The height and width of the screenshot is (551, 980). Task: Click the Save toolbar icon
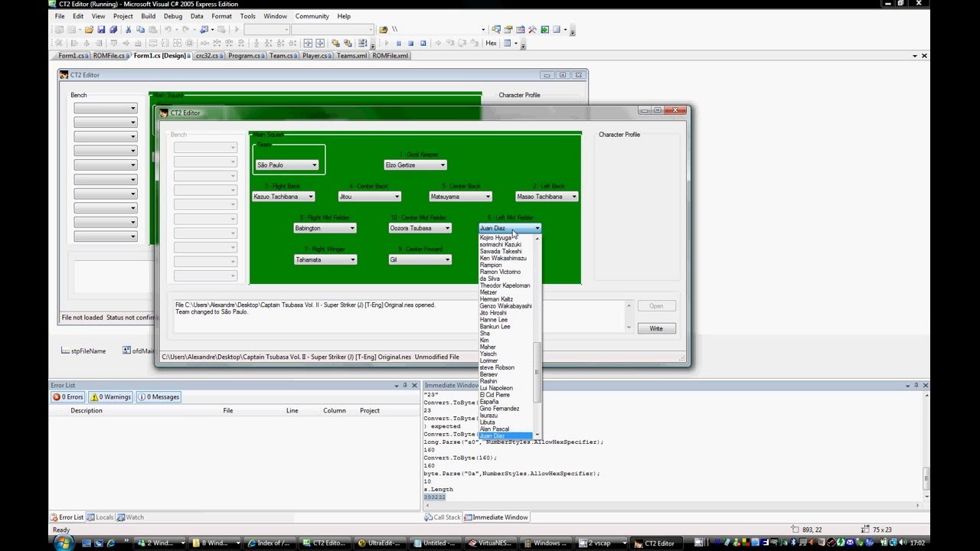[x=101, y=30]
